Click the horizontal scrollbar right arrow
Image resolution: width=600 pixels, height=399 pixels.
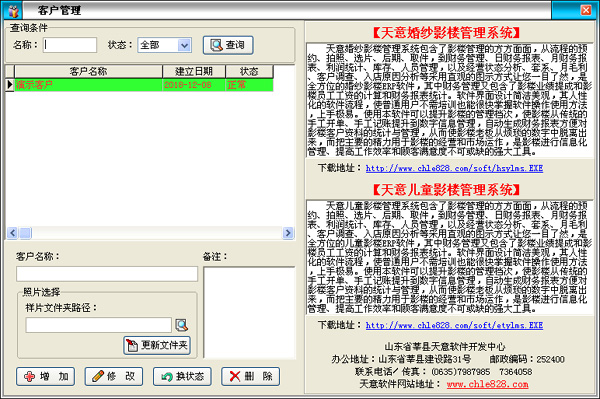point(288,233)
